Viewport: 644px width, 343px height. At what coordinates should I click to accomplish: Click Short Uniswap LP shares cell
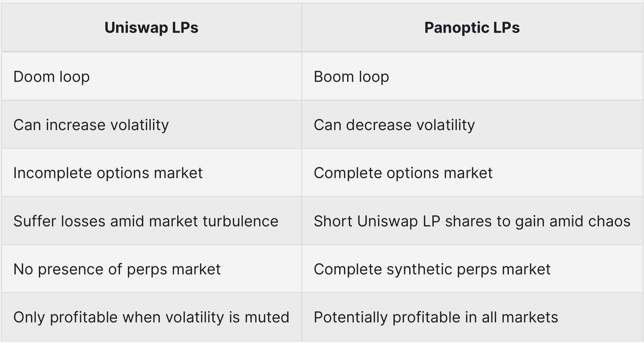pyautogui.click(x=472, y=221)
